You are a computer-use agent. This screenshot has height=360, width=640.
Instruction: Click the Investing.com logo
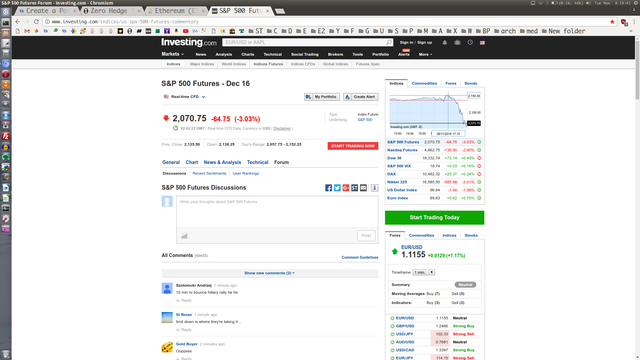[189, 42]
